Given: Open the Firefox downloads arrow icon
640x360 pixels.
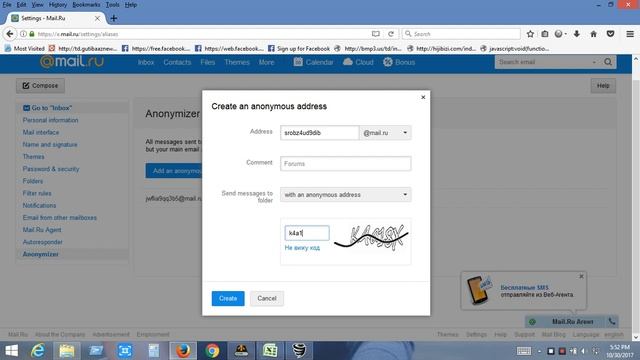Looking at the screenshot, I should [577, 34].
